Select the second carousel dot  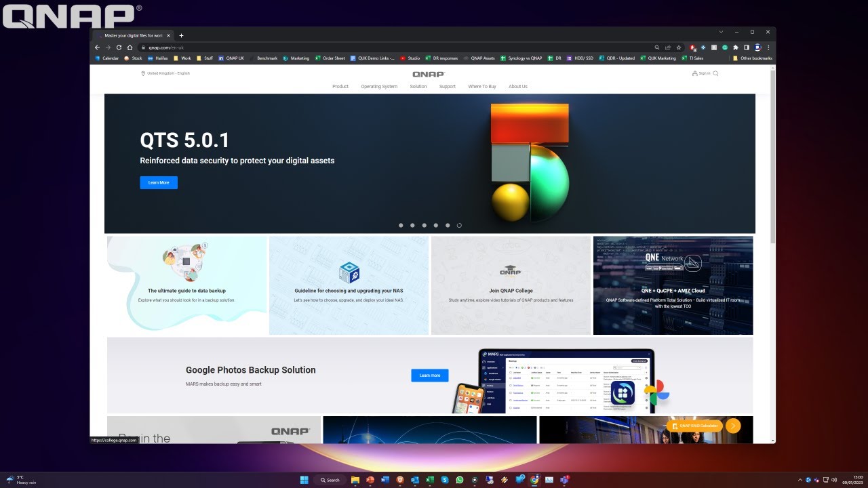412,225
